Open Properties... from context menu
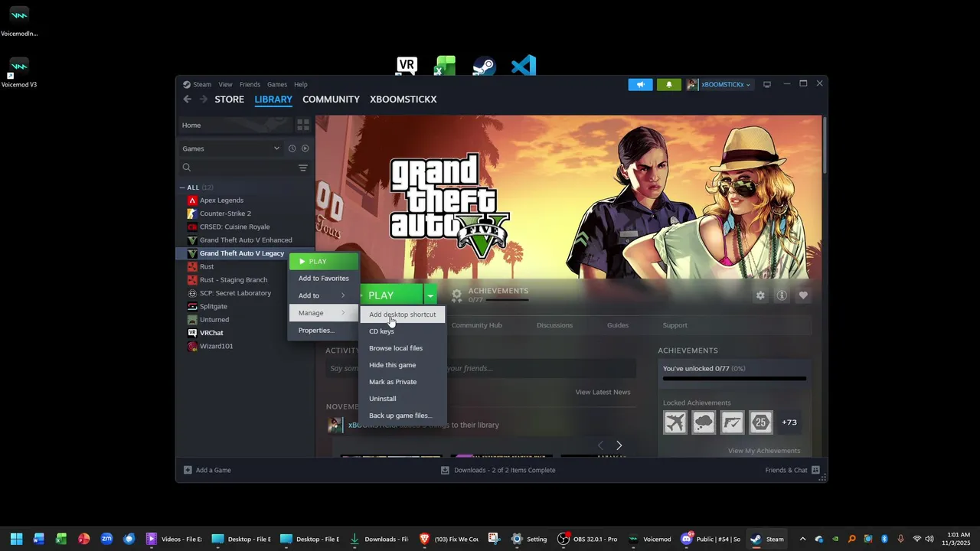 (323, 331)
